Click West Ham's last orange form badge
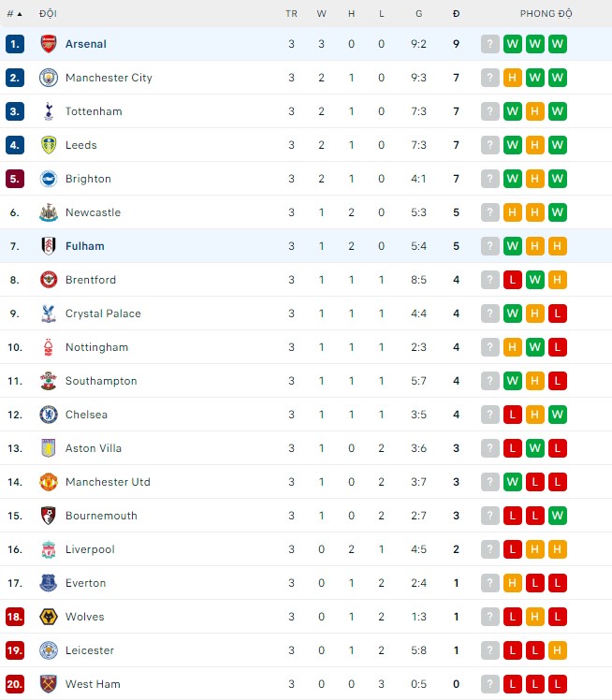 click(x=558, y=684)
